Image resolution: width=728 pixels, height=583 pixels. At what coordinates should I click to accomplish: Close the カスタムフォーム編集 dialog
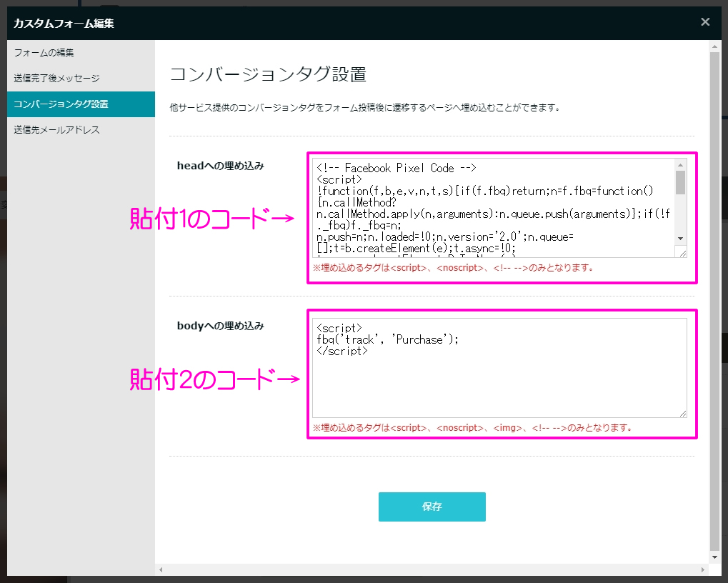click(x=705, y=22)
